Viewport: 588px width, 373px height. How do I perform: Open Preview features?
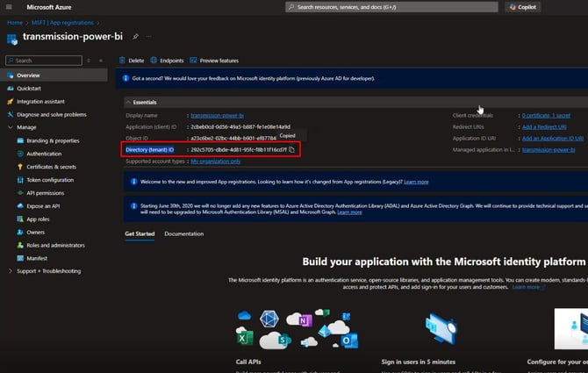click(214, 61)
